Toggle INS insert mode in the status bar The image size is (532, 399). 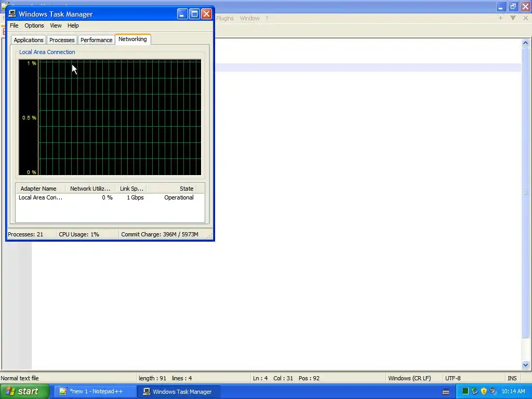click(512, 378)
